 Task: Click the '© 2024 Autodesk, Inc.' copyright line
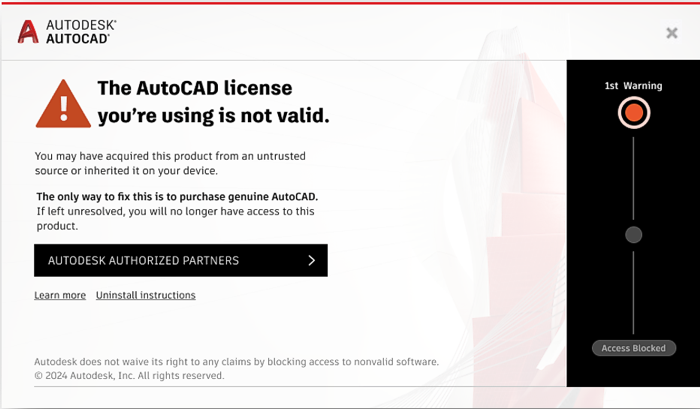(129, 376)
